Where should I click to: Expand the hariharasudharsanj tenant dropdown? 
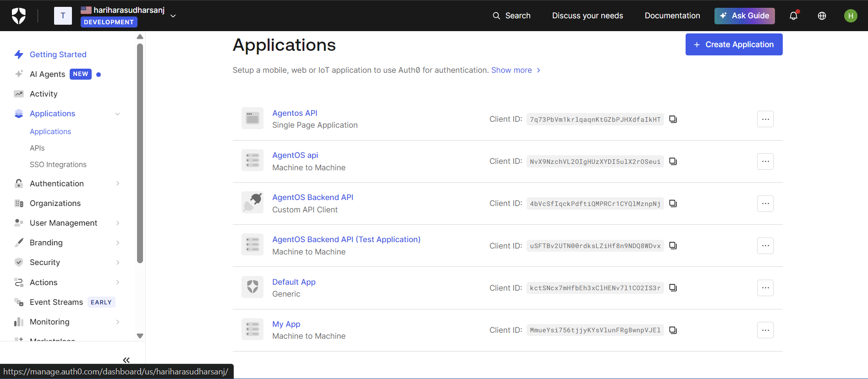173,16
